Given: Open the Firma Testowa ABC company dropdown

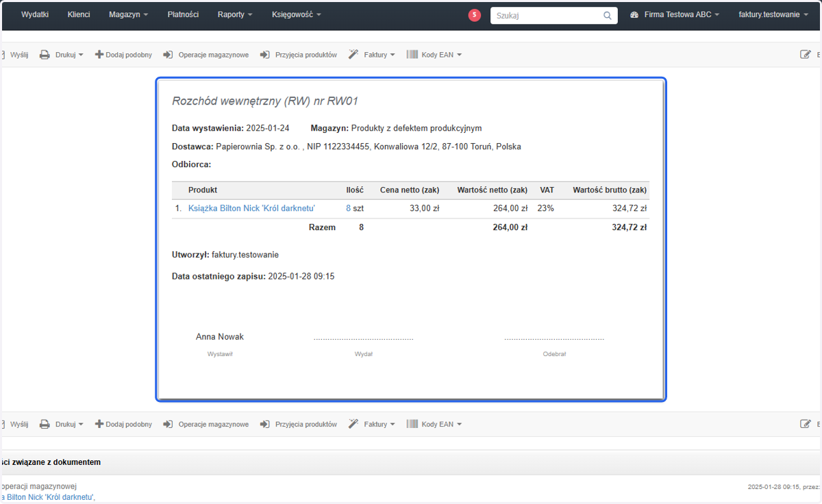Looking at the screenshot, I should [675, 14].
